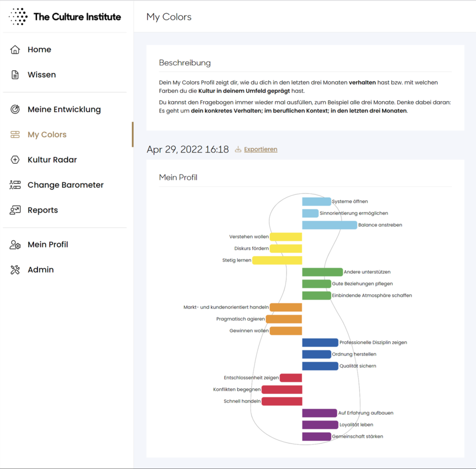Image resolution: width=476 pixels, height=469 pixels.
Task: Click the Kultur Radar plus icon
Action: (x=15, y=160)
